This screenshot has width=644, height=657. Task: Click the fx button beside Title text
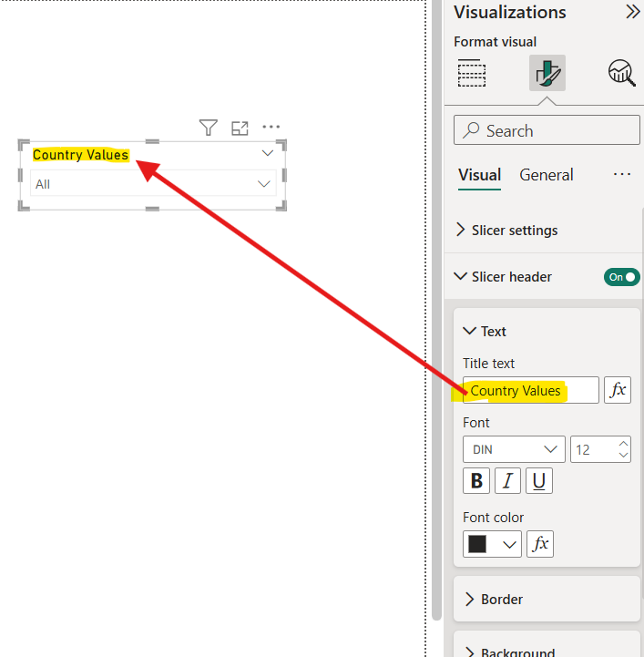(618, 390)
